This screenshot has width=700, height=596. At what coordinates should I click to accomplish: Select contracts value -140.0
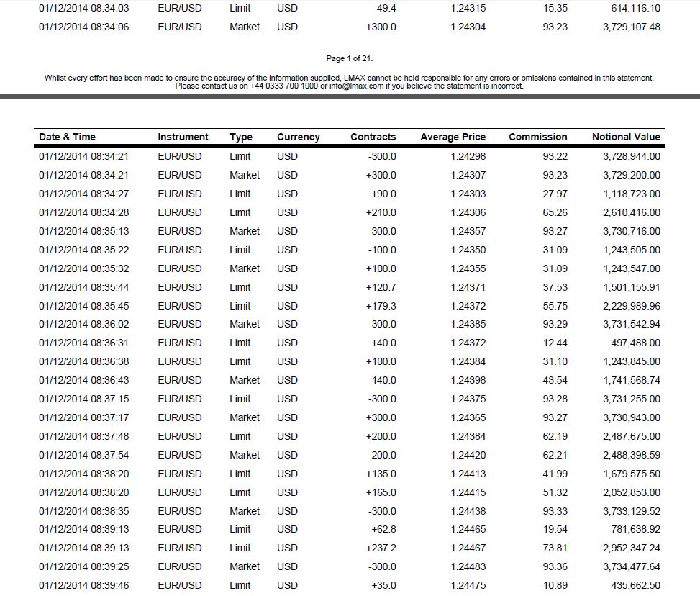pos(382,381)
